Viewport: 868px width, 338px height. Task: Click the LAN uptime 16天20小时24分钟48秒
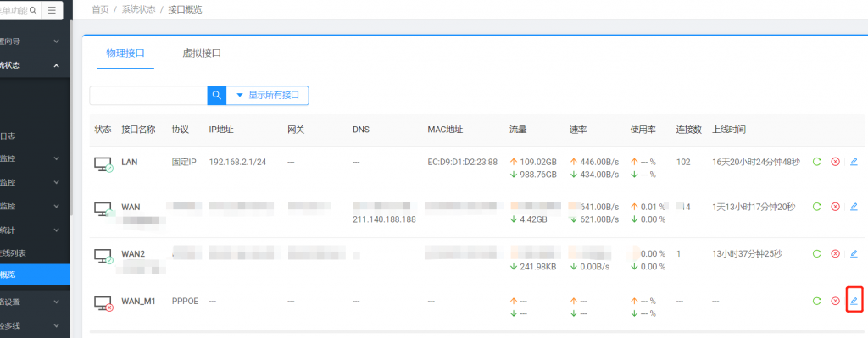(756, 162)
